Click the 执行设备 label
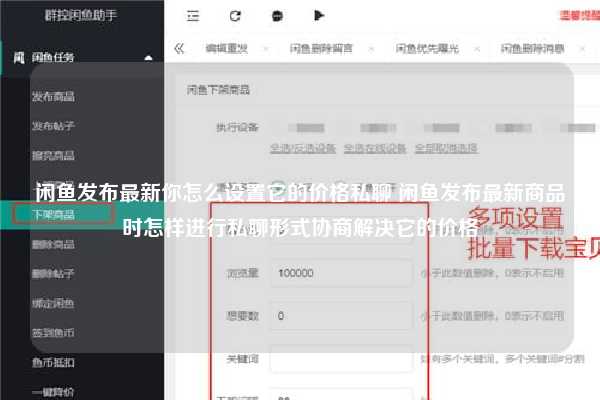 [237, 127]
